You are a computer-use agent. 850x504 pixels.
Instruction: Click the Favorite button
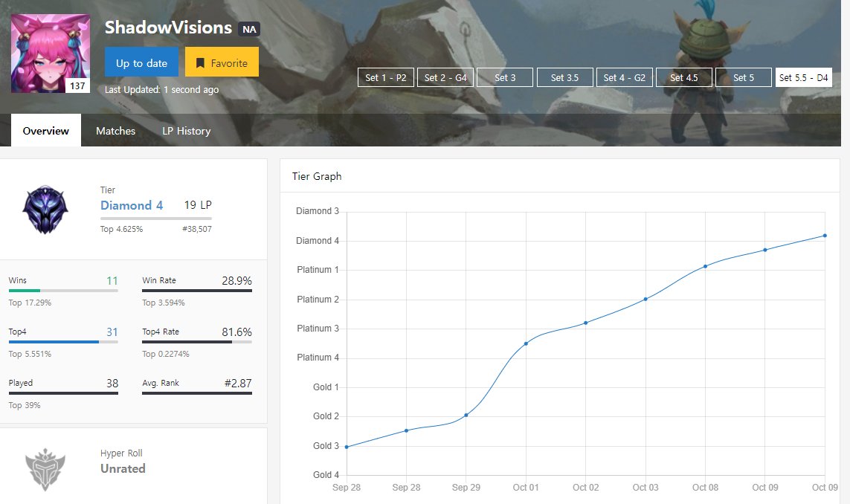(222, 62)
